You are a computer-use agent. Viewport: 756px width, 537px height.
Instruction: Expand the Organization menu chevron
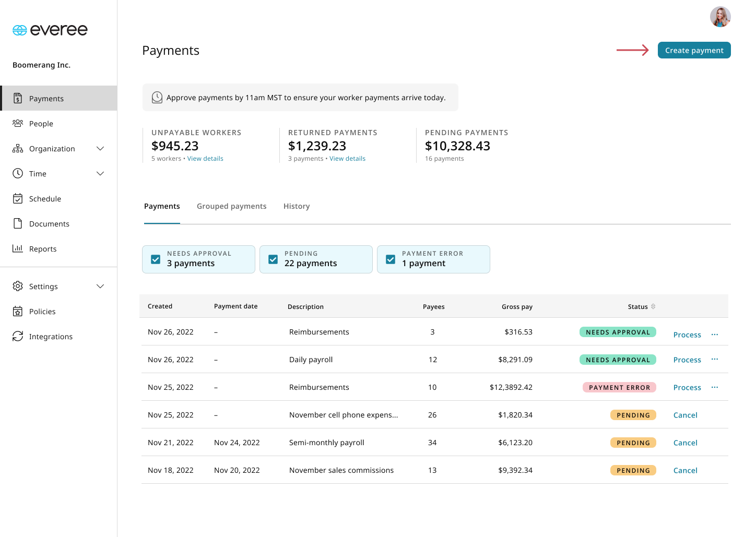(100, 148)
